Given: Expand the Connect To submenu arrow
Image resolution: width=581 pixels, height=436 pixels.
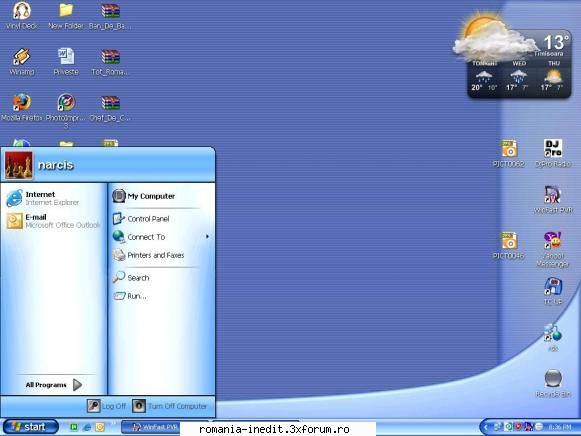Looking at the screenshot, I should point(208,236).
